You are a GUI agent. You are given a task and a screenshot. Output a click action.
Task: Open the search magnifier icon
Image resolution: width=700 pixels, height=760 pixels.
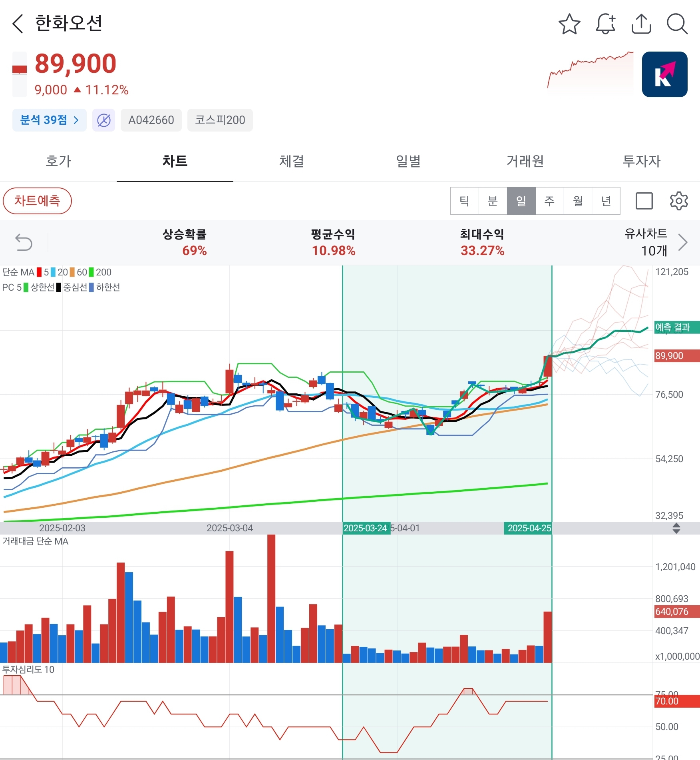coord(677,24)
